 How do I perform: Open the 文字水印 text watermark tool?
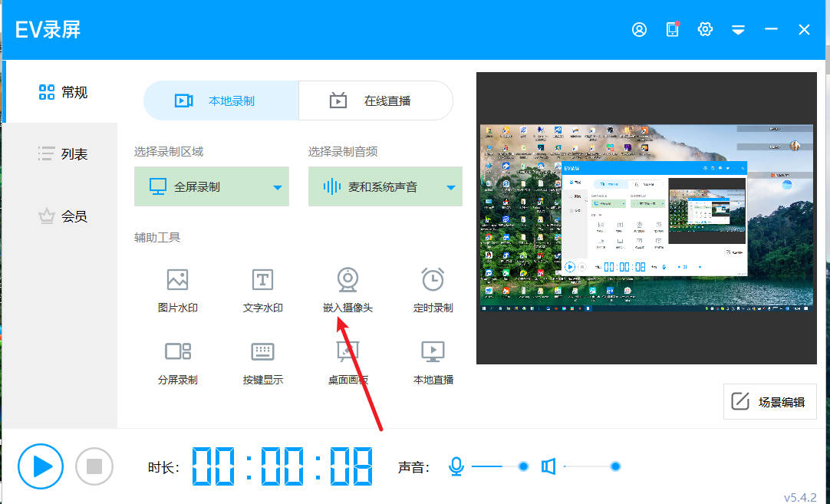click(262, 288)
